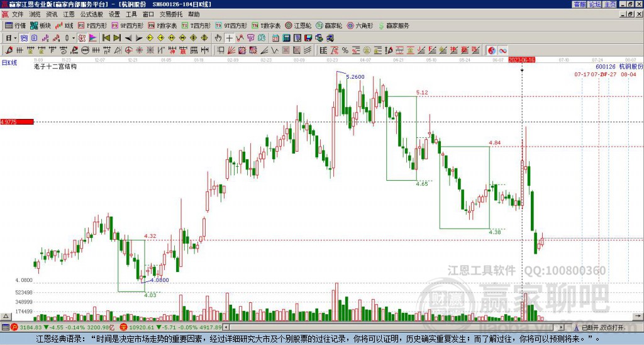
Task: Click the 日K线 chart label
Action: click(9, 63)
